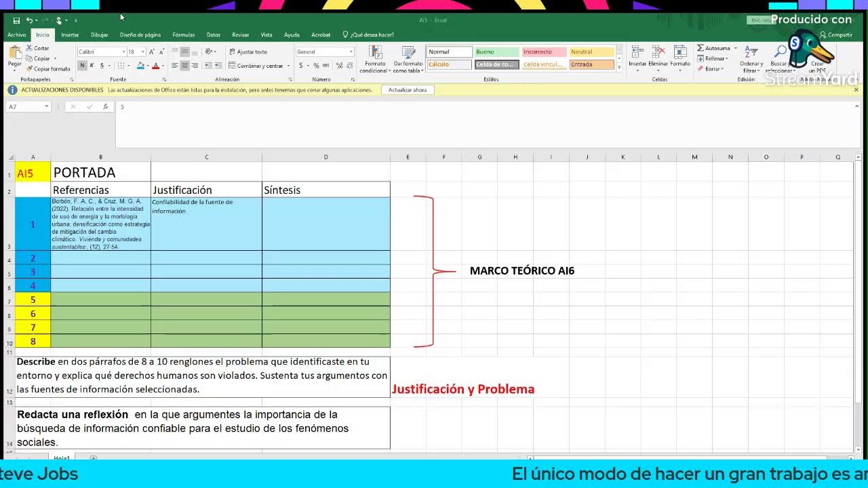Screen dimensions: 868x488
Task: Apply the Bueno cell style
Action: (496, 52)
